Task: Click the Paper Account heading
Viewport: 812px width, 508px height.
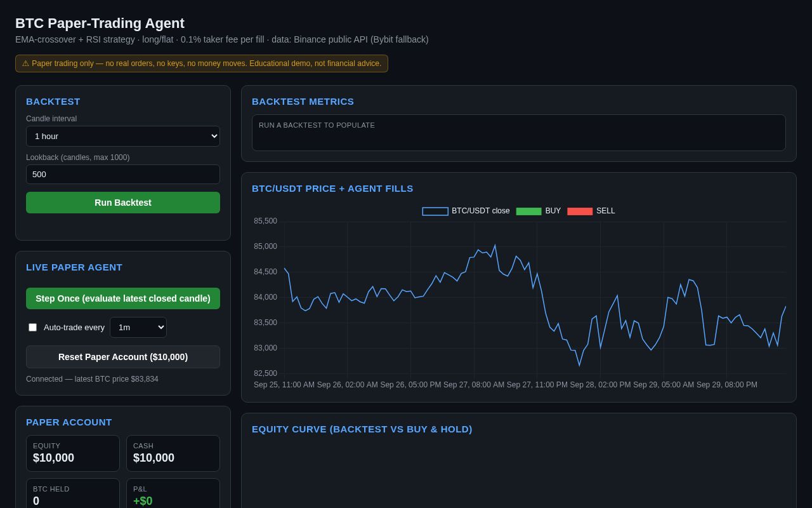Action: click(69, 422)
